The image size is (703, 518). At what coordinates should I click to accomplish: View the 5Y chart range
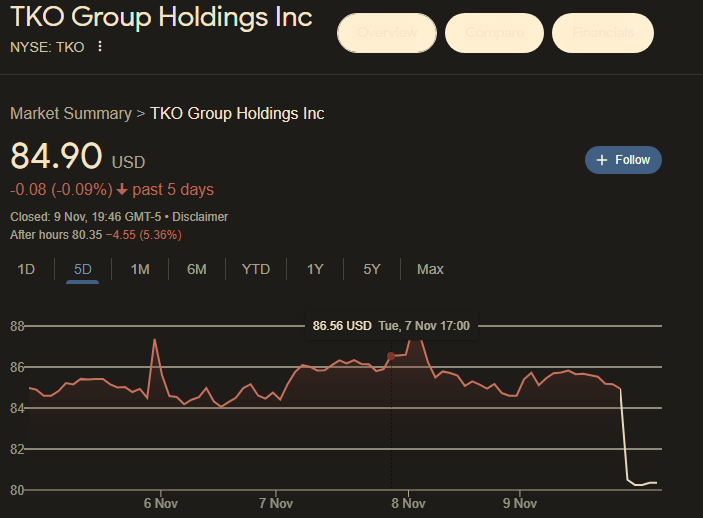(372, 269)
